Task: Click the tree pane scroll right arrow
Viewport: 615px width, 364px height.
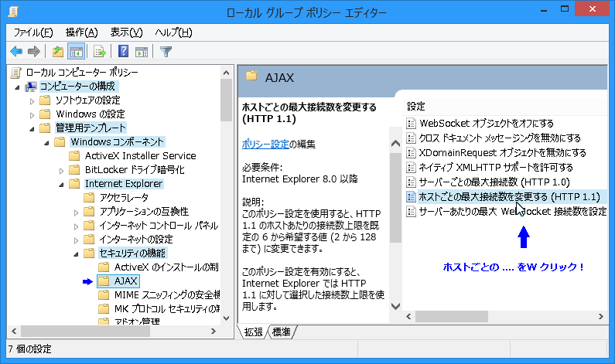Action: pyautogui.click(x=214, y=332)
